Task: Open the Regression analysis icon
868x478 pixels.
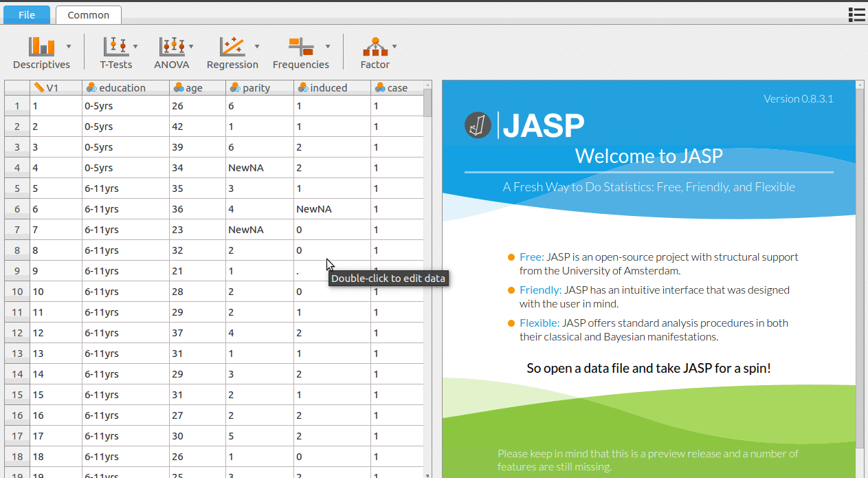Action: pyautogui.click(x=232, y=47)
